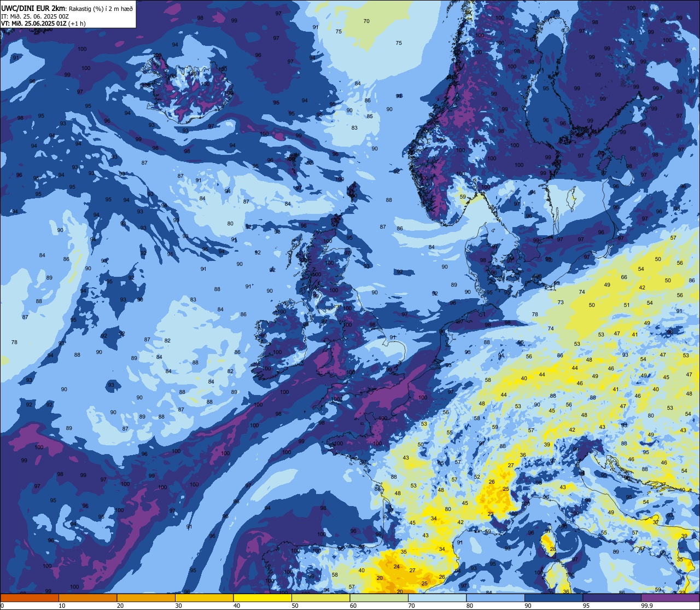Viewport: 700px width, 610px height.
Task: Click the 20–30 % legend color segment
Action: (146, 597)
